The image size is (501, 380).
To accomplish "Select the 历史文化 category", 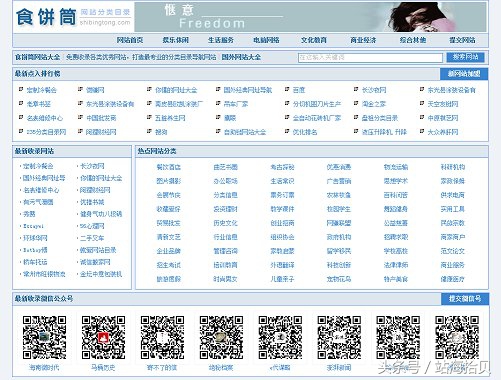I will (225, 223).
